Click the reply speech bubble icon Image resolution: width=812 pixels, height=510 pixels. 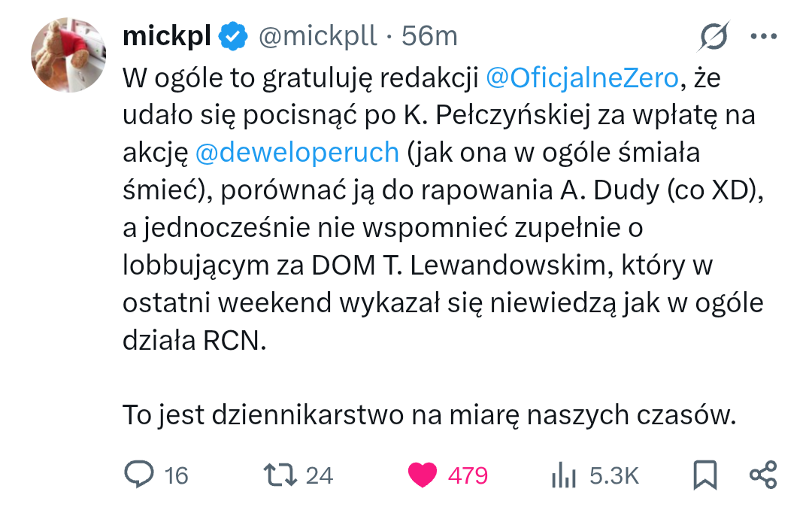point(138,475)
